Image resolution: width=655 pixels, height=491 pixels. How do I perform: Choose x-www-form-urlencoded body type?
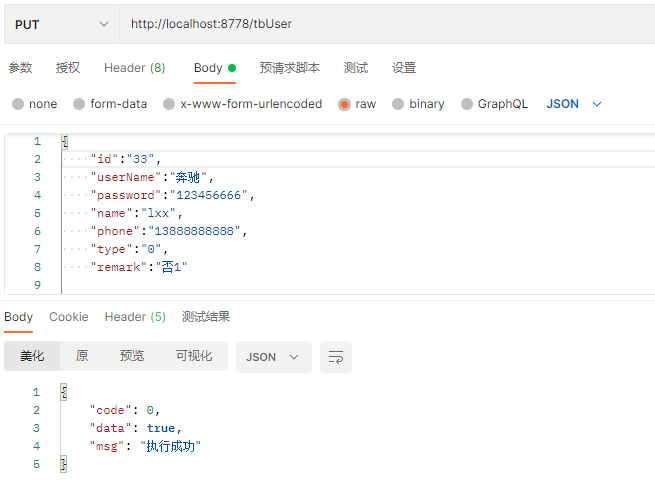(x=169, y=104)
